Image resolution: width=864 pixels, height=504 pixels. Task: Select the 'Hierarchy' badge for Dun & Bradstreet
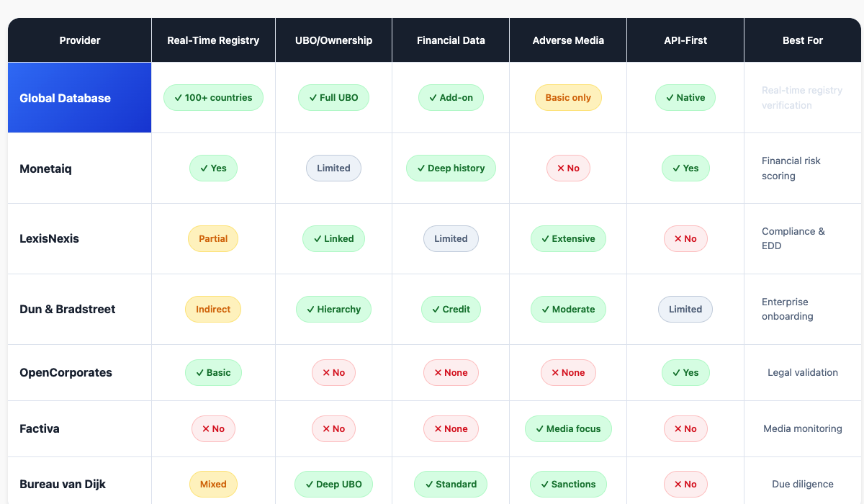pos(333,310)
